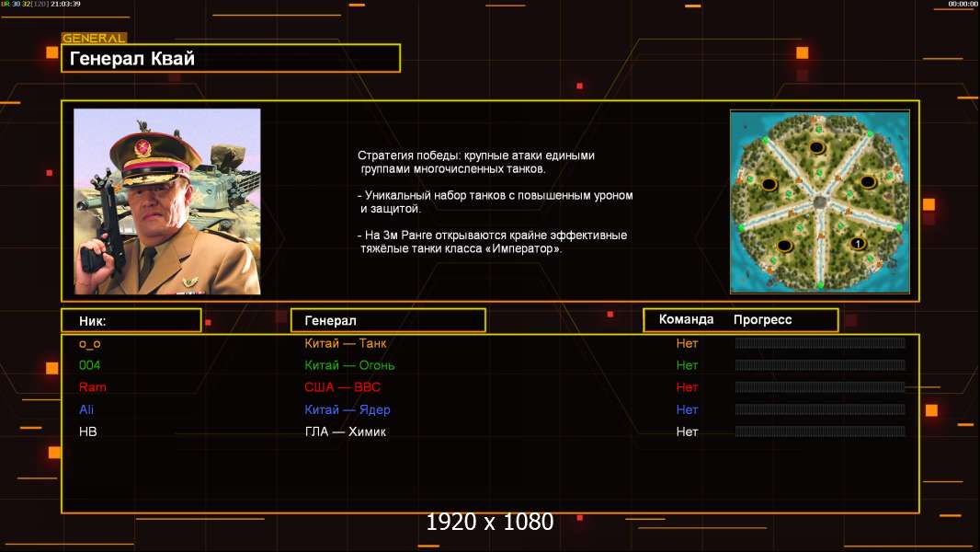Select player o_o in the nickname list
Viewport: 980px width, 552px height.
click(x=89, y=343)
